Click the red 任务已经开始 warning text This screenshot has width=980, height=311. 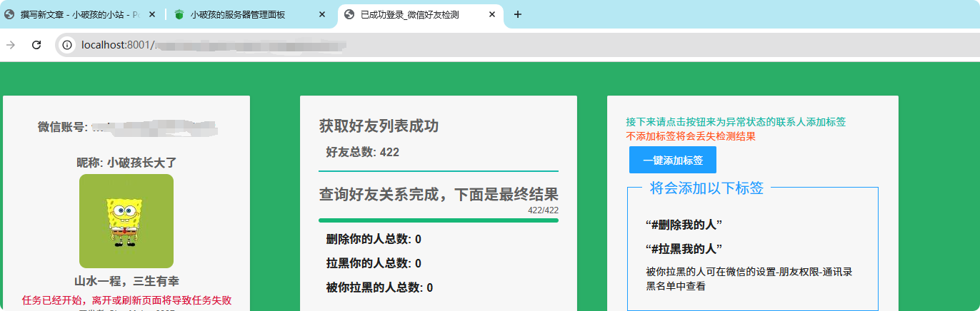127,300
